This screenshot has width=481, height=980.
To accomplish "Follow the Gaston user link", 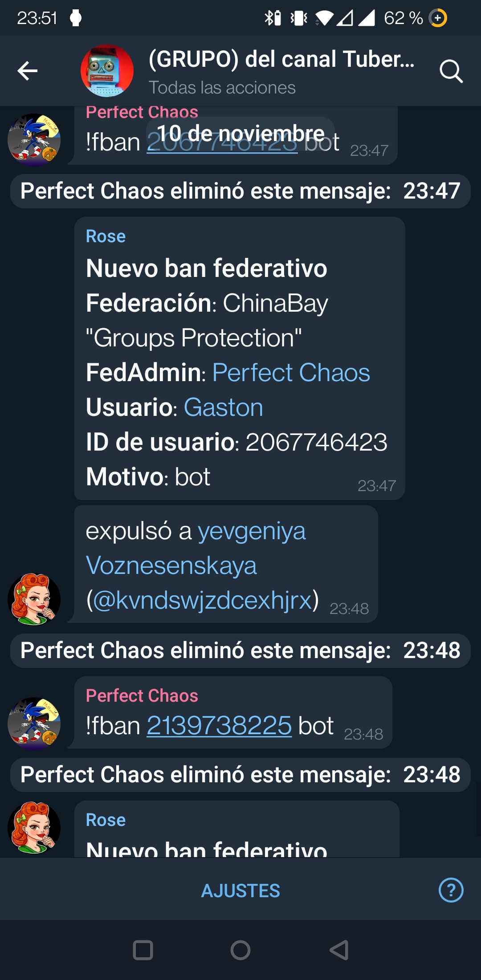I will tap(223, 407).
